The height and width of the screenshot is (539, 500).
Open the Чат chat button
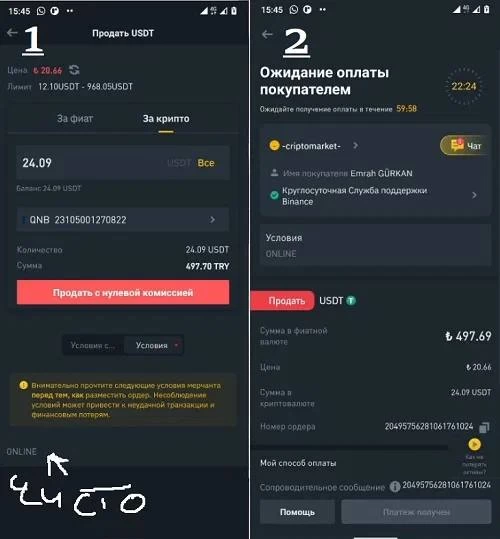(465, 146)
